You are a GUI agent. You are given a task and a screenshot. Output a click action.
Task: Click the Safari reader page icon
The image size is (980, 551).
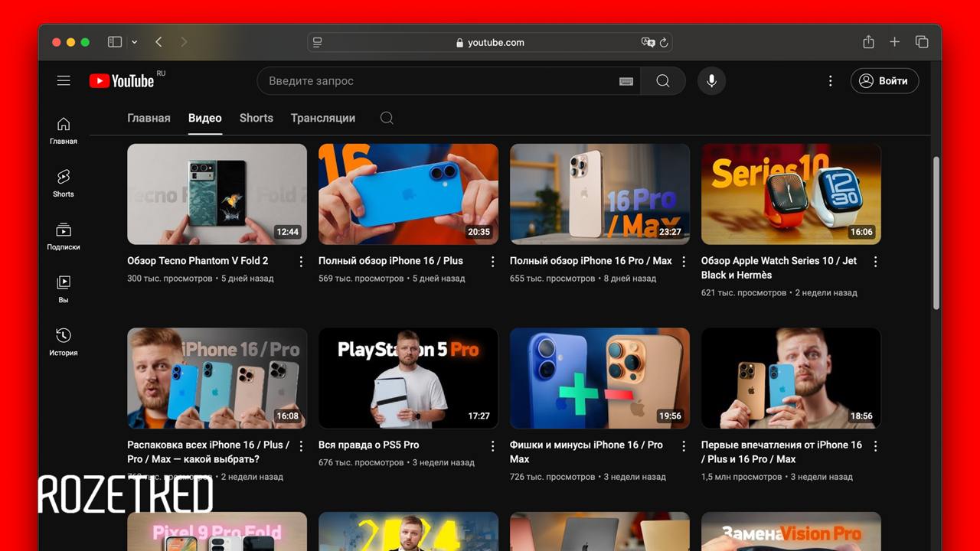click(x=318, y=43)
